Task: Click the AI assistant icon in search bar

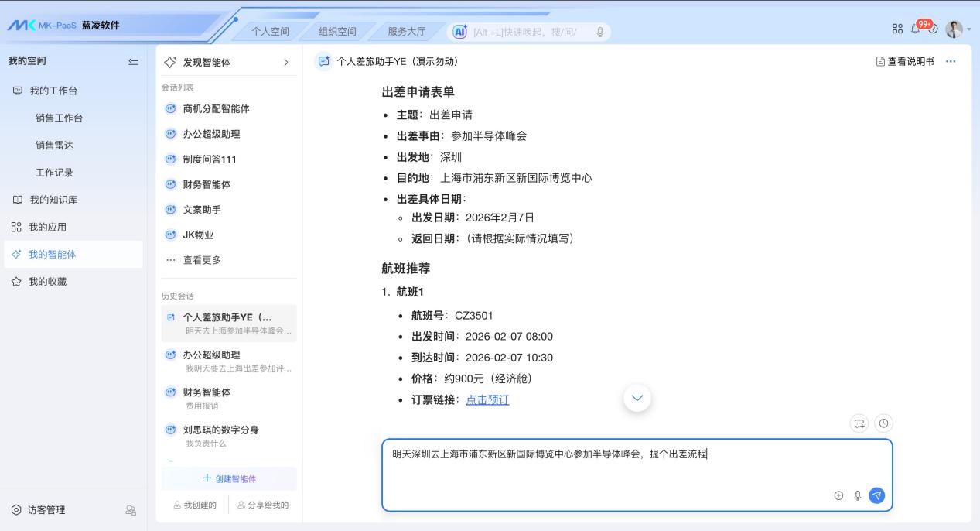Action: coord(460,31)
